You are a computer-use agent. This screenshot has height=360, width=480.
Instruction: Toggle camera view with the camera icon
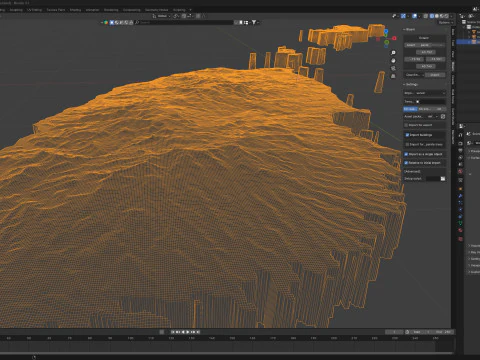(393, 68)
